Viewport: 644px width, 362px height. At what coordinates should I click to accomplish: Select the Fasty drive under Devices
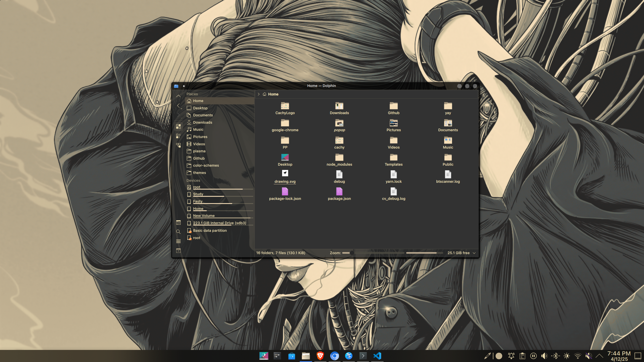219,202
